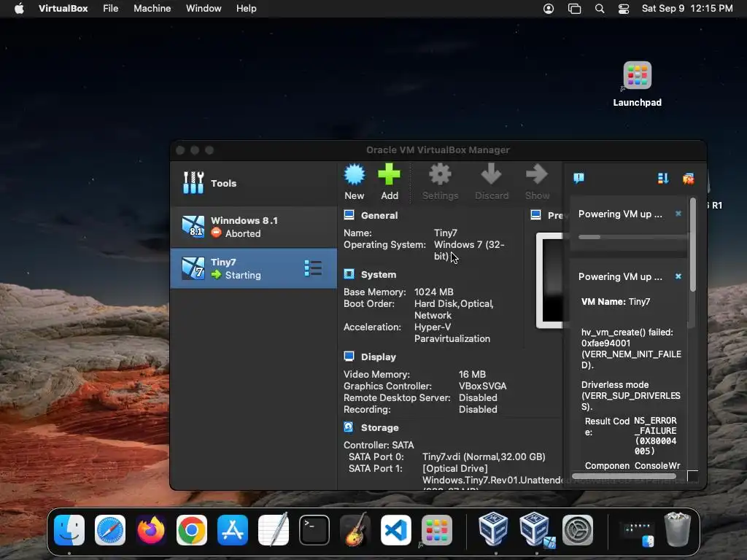Viewport: 747px width, 560px height.
Task: Click the Powering VM up progress bar
Action: [632, 237]
